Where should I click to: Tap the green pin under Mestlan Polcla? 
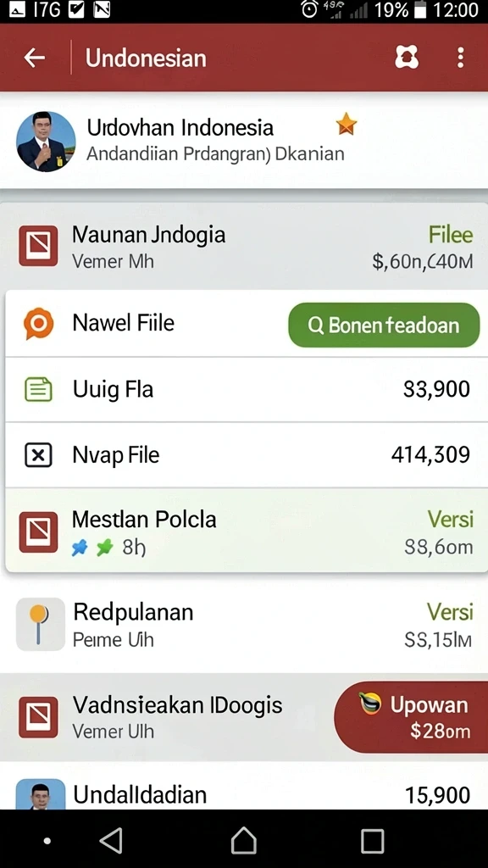coord(104,548)
